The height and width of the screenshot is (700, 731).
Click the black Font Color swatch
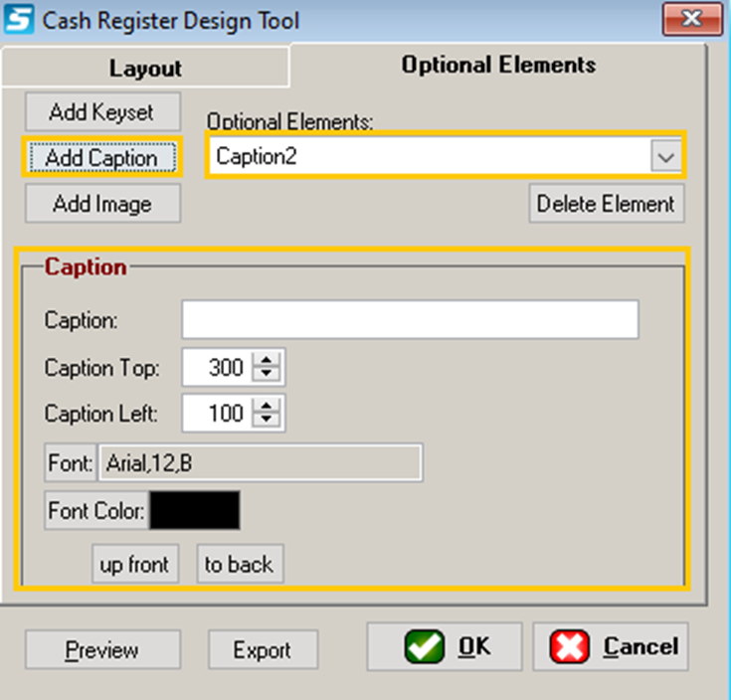[x=195, y=511]
